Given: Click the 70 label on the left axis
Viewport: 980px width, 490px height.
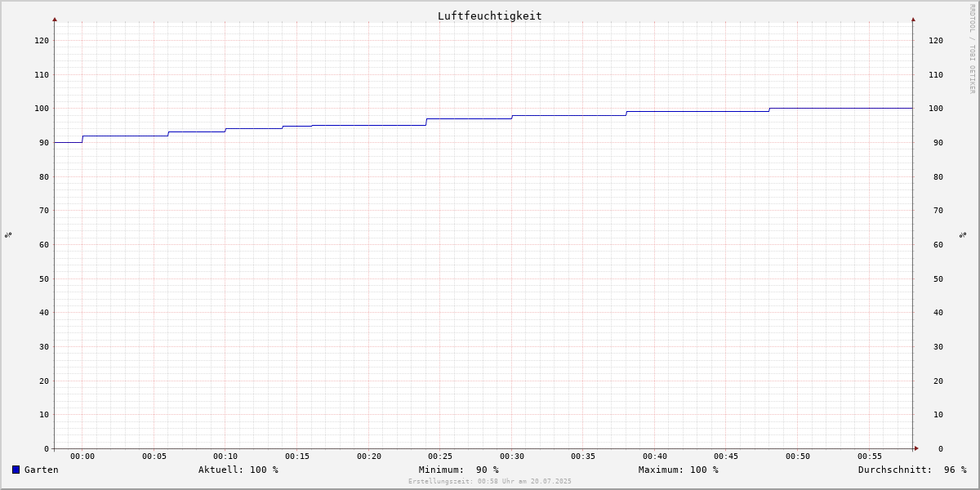Looking at the screenshot, I should (44, 210).
